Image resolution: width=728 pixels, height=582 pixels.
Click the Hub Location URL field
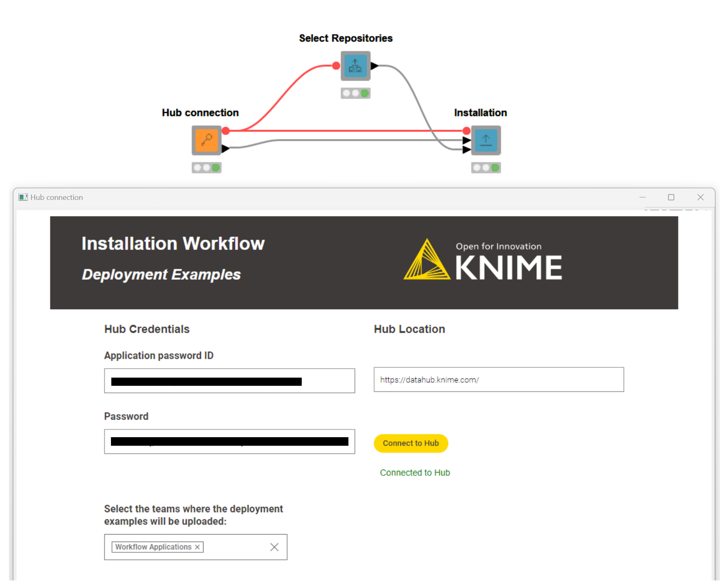[x=498, y=380]
